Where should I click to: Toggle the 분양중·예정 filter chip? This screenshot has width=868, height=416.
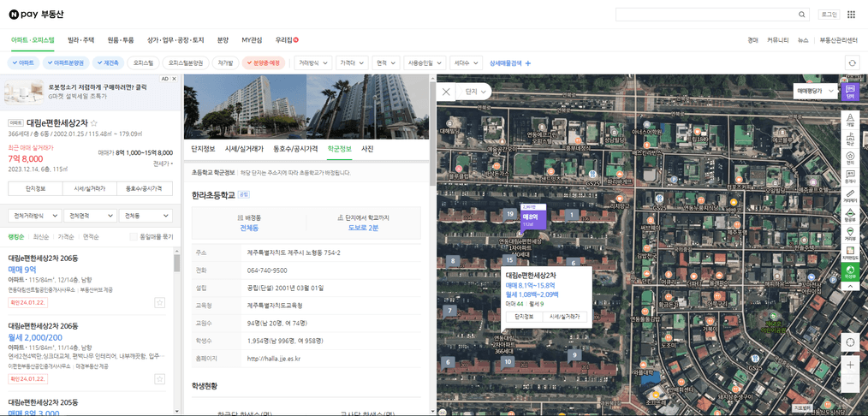pos(264,63)
